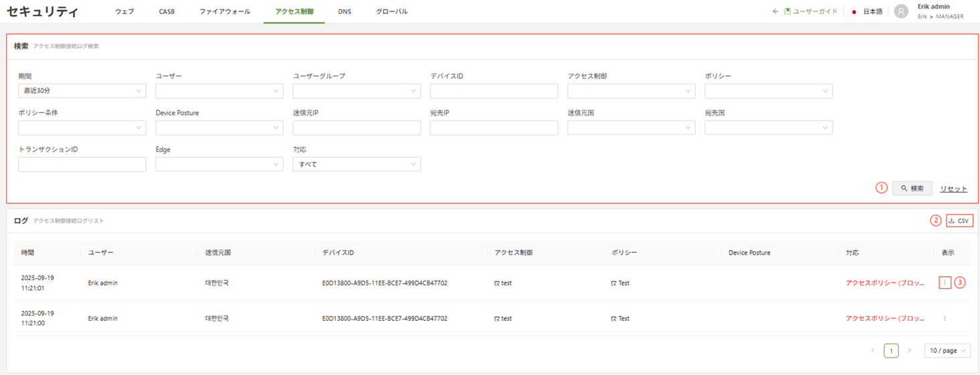Click the user avatar icon
The height and width of the screenshot is (375, 980).
tap(901, 11)
